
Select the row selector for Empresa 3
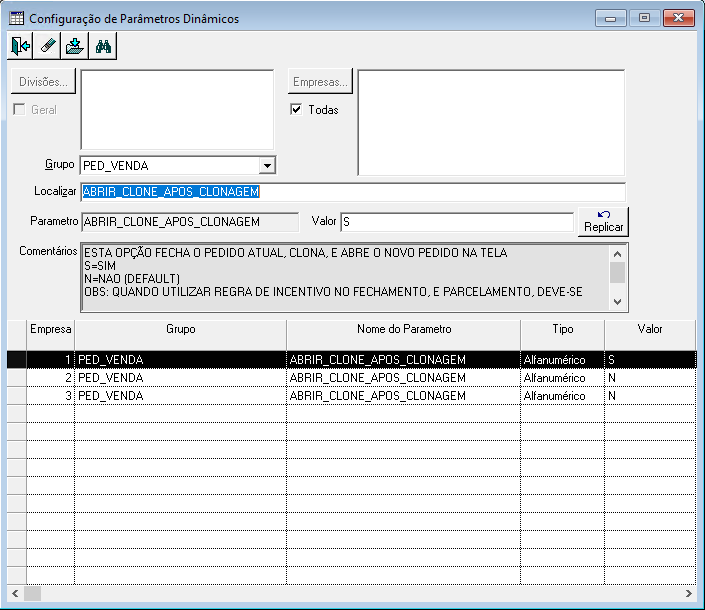point(17,396)
